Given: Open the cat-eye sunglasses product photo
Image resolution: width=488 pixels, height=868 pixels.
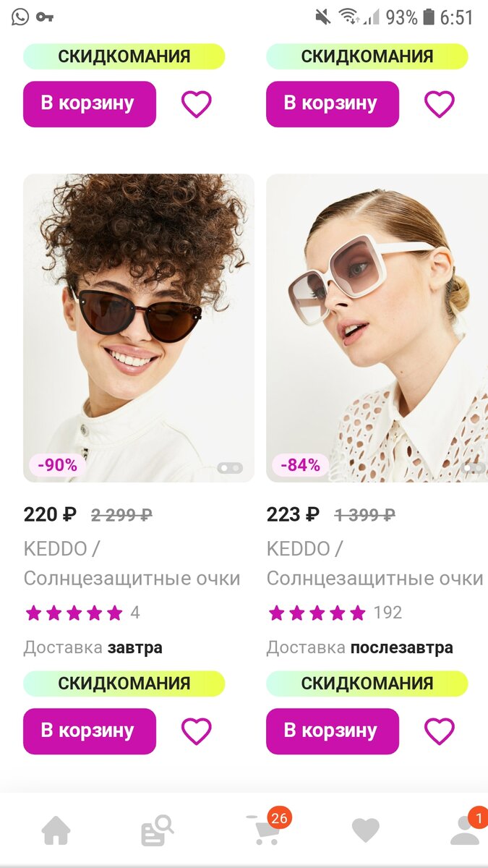Looking at the screenshot, I should pos(139,328).
